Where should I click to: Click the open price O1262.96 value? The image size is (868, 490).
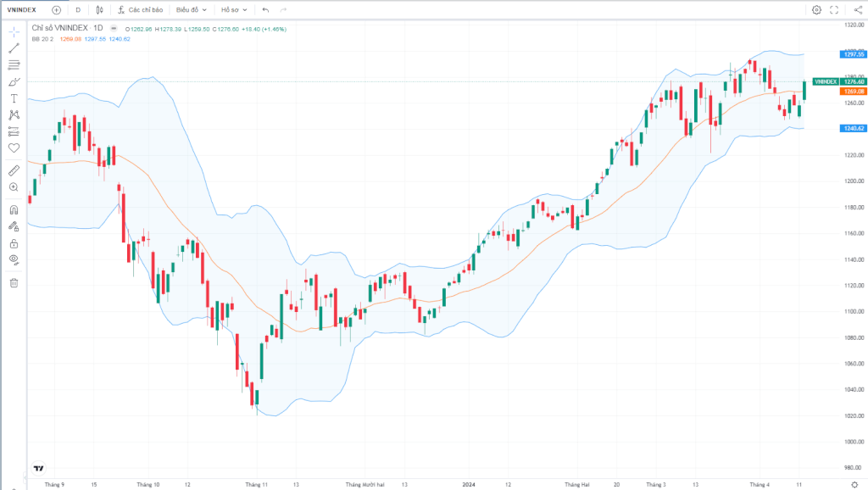pos(138,30)
